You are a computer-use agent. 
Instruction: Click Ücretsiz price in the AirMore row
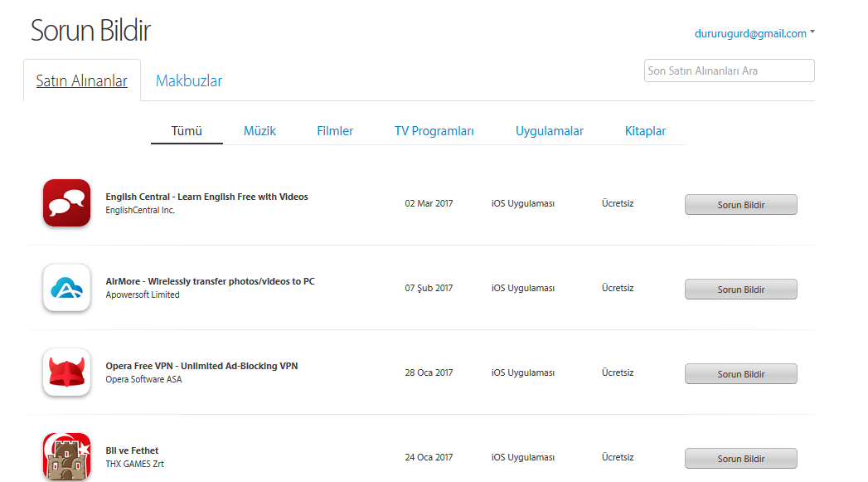[618, 288]
